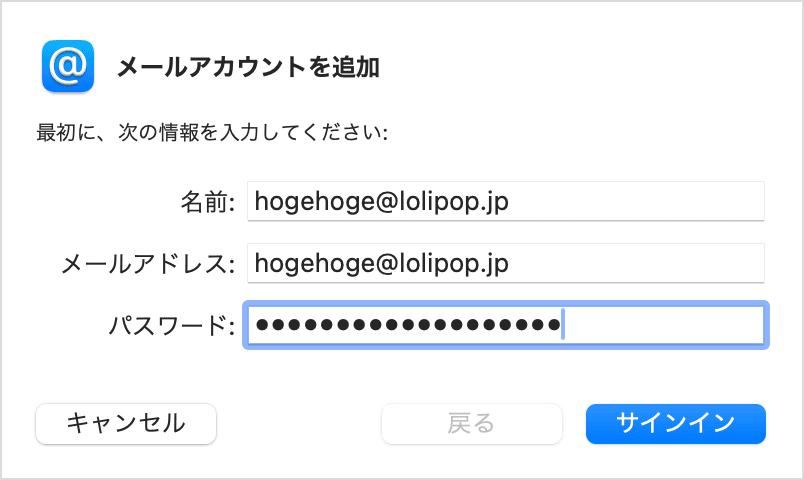Focus the パスワード input field
The image size is (804, 480).
click(505, 325)
